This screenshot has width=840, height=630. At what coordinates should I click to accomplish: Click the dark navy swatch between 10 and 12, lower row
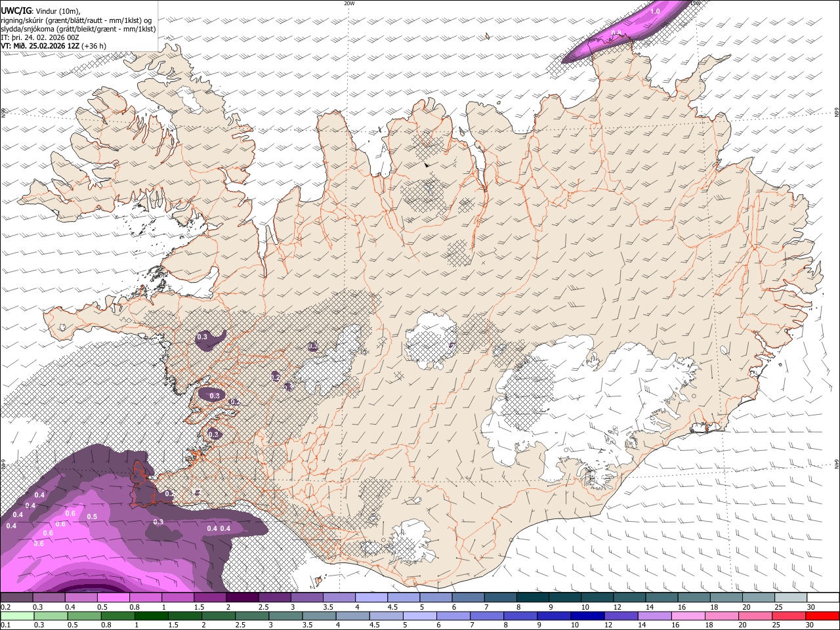pos(587,616)
